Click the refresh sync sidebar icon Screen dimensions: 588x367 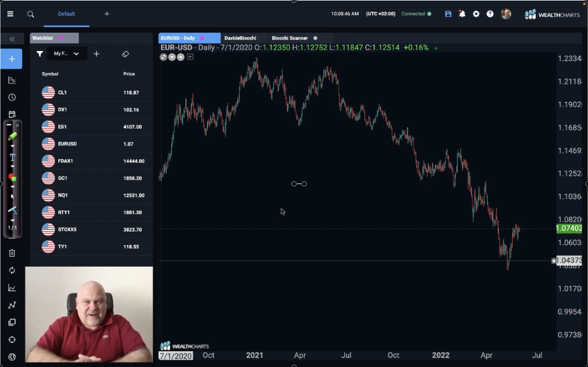(12, 270)
